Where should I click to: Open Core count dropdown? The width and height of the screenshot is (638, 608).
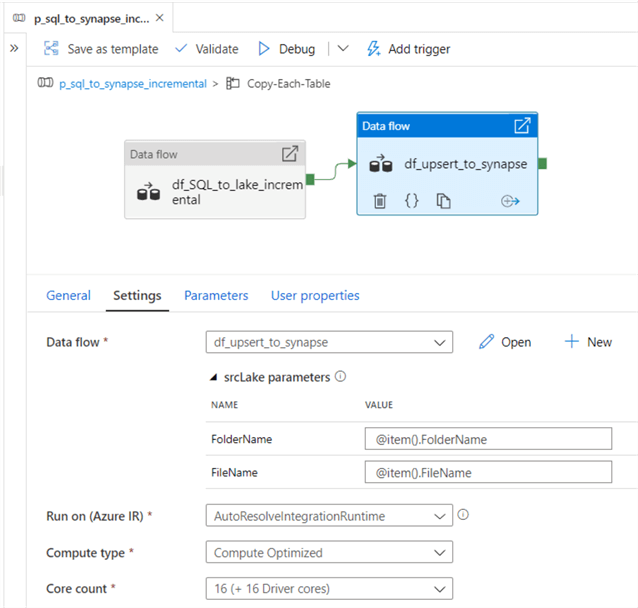[x=329, y=588]
